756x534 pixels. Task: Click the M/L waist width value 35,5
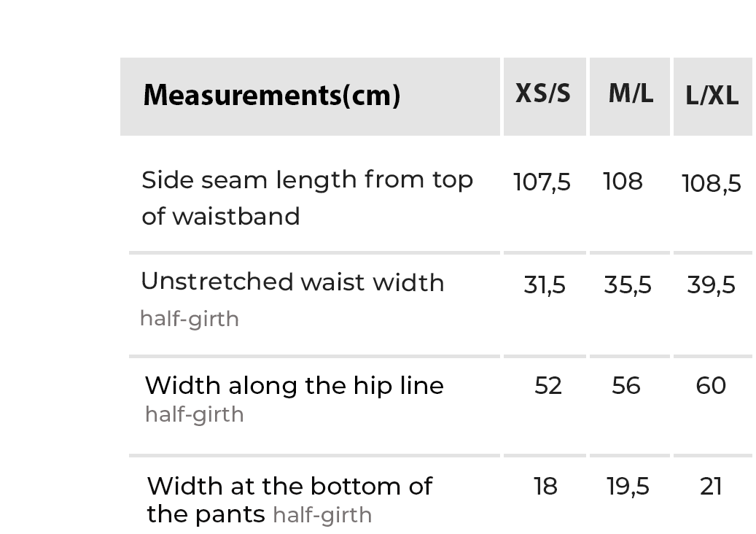click(x=628, y=285)
